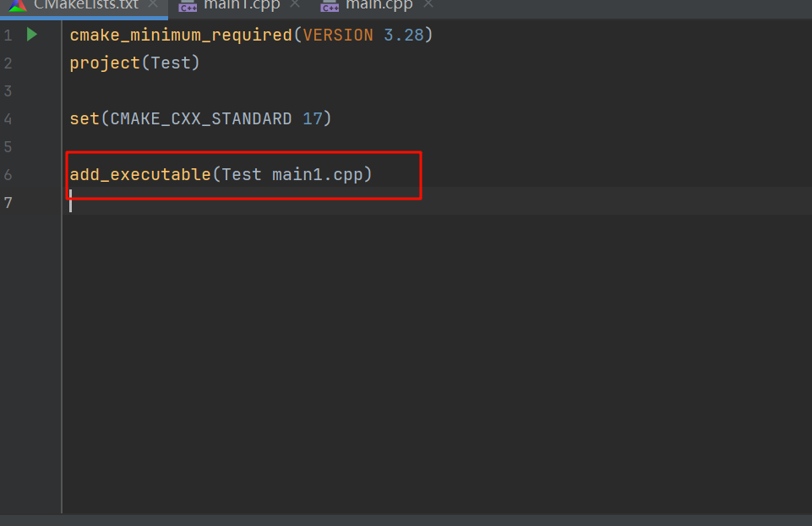Close the CMakeLists.txt tab
Image resolution: width=812 pixels, height=526 pixels.
(153, 4)
